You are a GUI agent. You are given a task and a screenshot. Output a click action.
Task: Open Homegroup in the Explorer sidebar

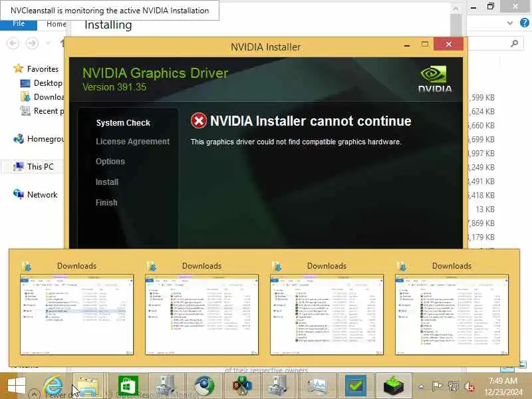(39, 139)
